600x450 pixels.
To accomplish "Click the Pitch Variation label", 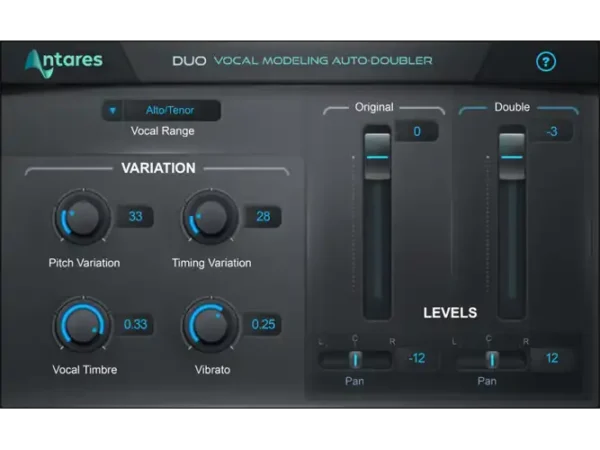I will [84, 263].
